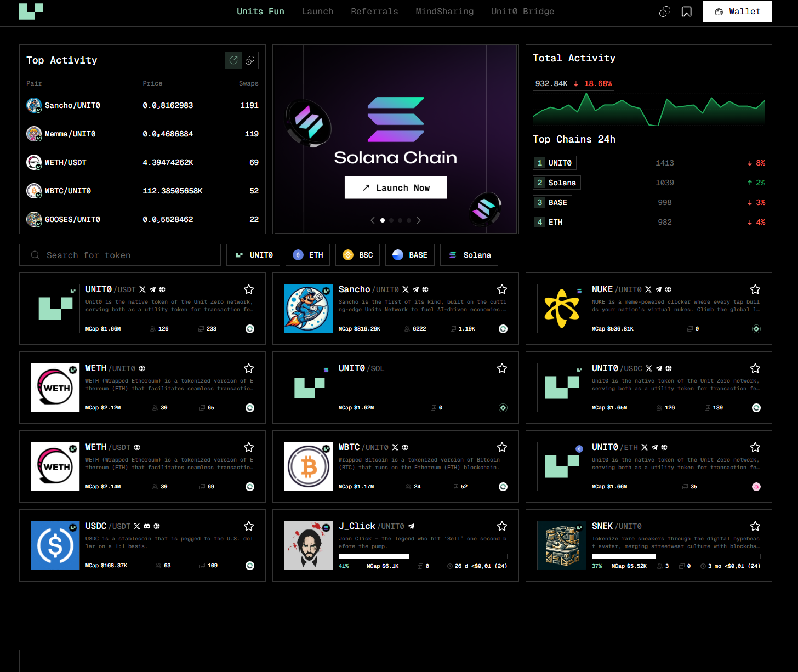Click Launch Now on Solana banner
Screen dimensions: 798x672
pyautogui.click(x=396, y=187)
